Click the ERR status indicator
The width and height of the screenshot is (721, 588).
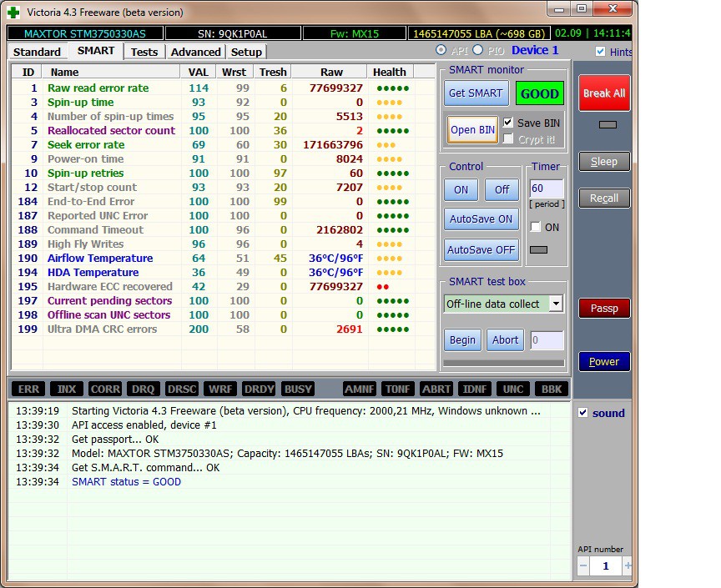point(28,389)
